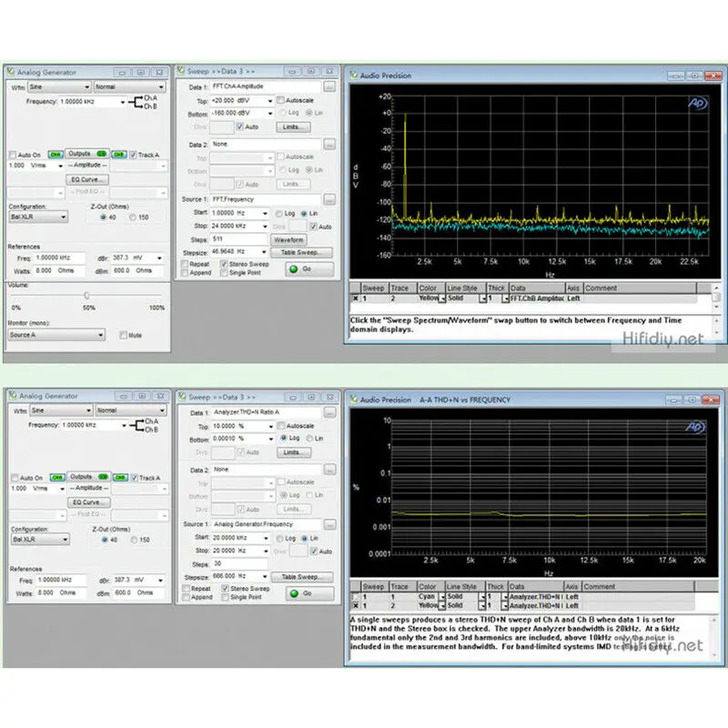Toggle the Mute checkbox beside Monitor source

123,335
